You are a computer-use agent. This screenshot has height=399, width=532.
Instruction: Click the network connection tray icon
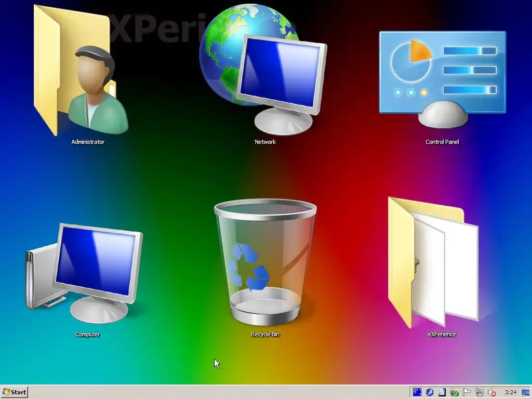[x=480, y=392]
